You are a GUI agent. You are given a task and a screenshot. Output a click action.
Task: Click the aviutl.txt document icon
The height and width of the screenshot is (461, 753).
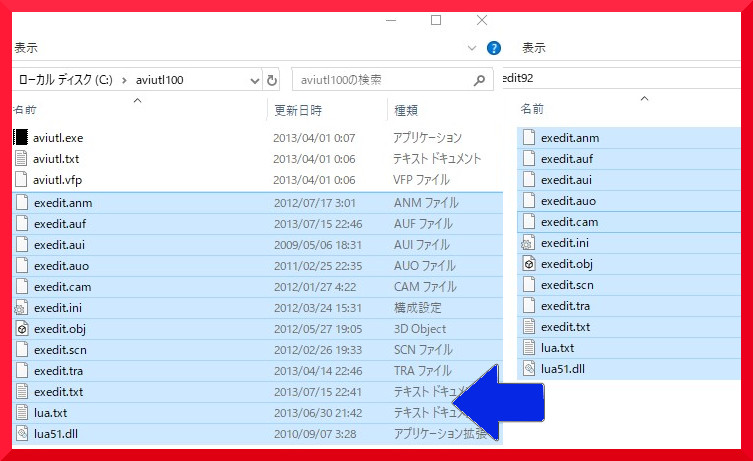point(21,158)
